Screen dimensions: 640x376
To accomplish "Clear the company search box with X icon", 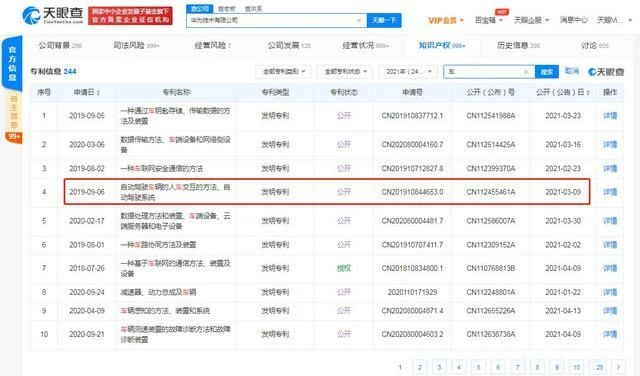I will pyautogui.click(x=359, y=20).
